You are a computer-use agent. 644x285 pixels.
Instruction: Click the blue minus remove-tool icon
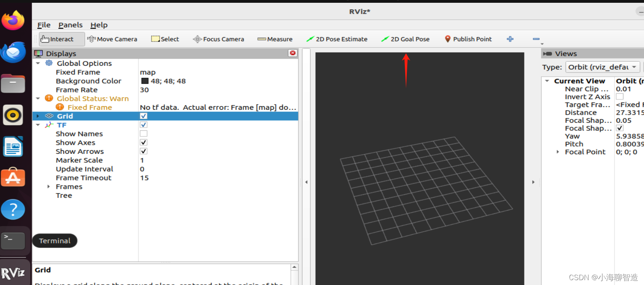point(536,39)
